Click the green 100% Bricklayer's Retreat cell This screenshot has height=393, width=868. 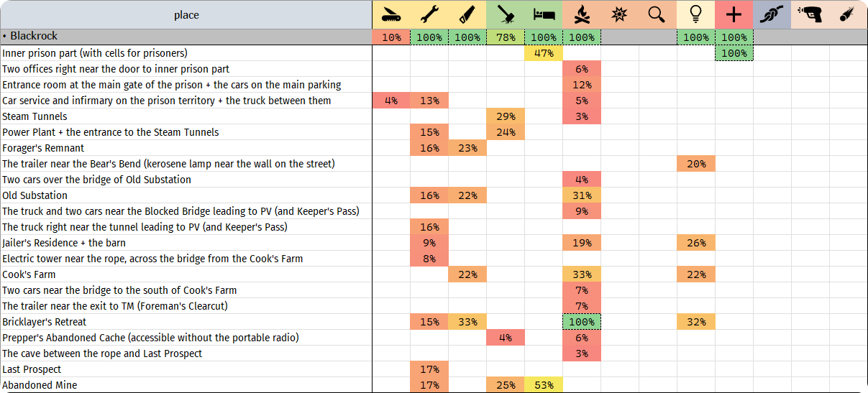pos(582,322)
